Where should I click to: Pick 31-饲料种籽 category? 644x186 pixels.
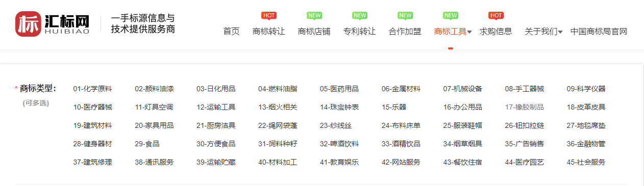pos(278,144)
